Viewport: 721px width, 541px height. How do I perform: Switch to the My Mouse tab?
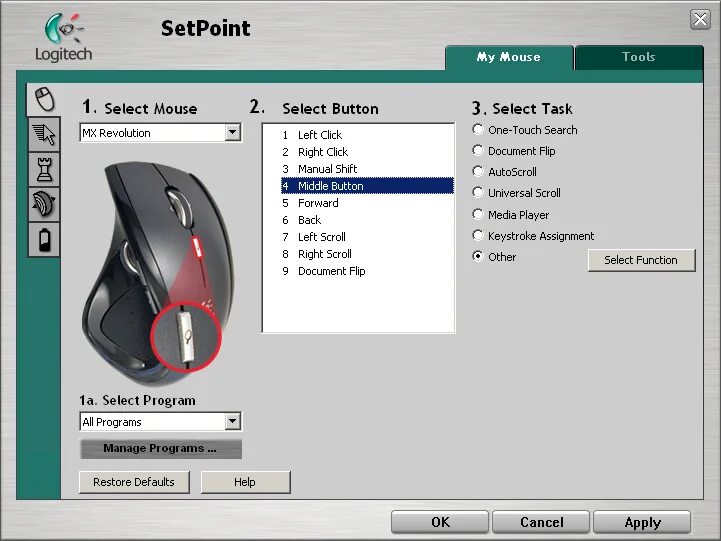tap(509, 57)
